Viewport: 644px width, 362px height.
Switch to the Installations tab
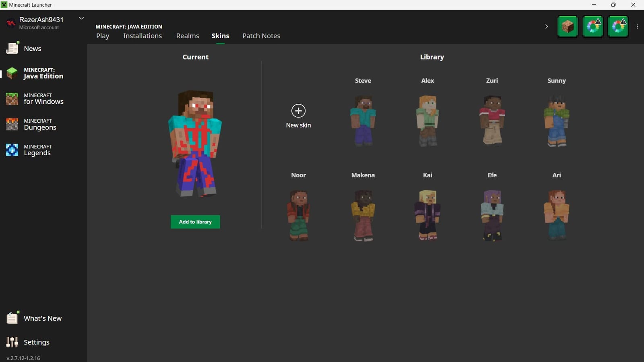tap(142, 36)
